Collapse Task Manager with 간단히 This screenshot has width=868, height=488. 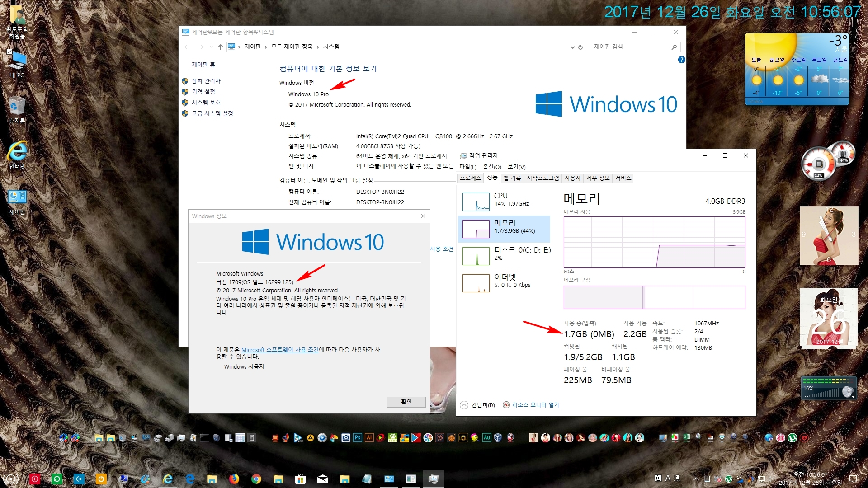[477, 405]
